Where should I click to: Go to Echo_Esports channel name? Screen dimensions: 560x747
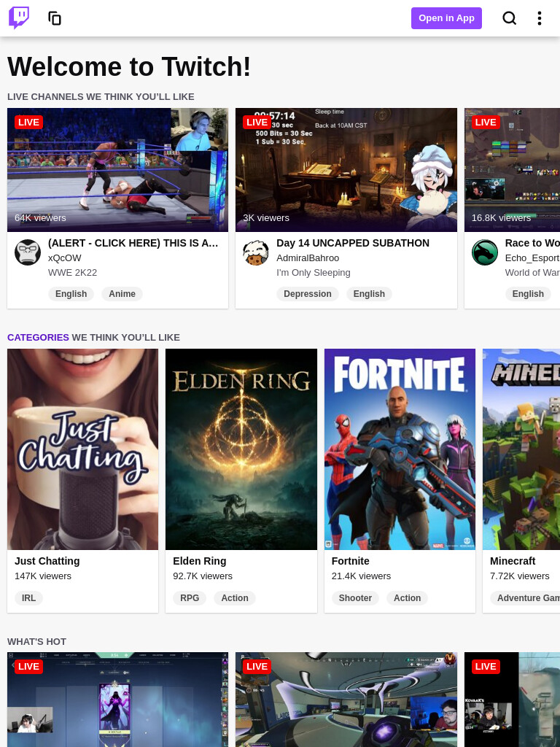[x=532, y=258]
